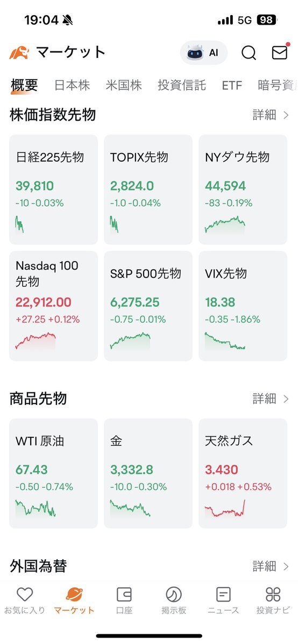Open the 投資ナビ grid icon
The image size is (298, 644).
273,594
